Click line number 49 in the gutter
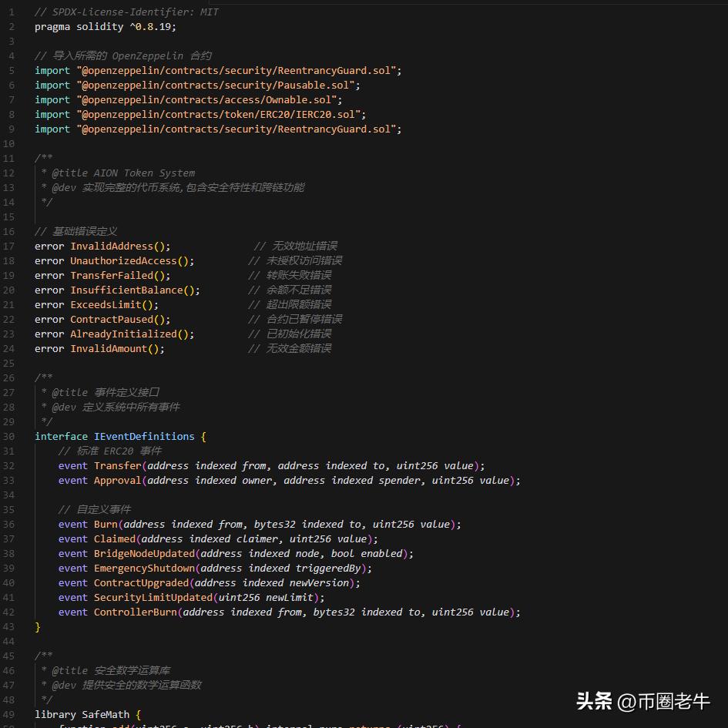Image resolution: width=728 pixels, height=728 pixels. [8, 715]
